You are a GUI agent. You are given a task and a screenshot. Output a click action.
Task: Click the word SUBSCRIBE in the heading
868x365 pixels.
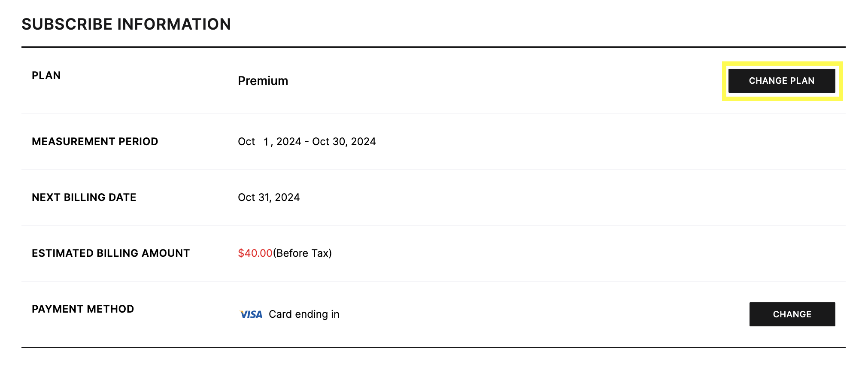[67, 24]
